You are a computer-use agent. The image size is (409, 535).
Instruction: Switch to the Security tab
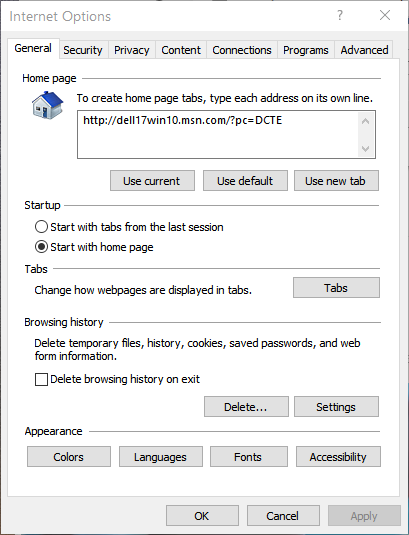click(x=83, y=50)
